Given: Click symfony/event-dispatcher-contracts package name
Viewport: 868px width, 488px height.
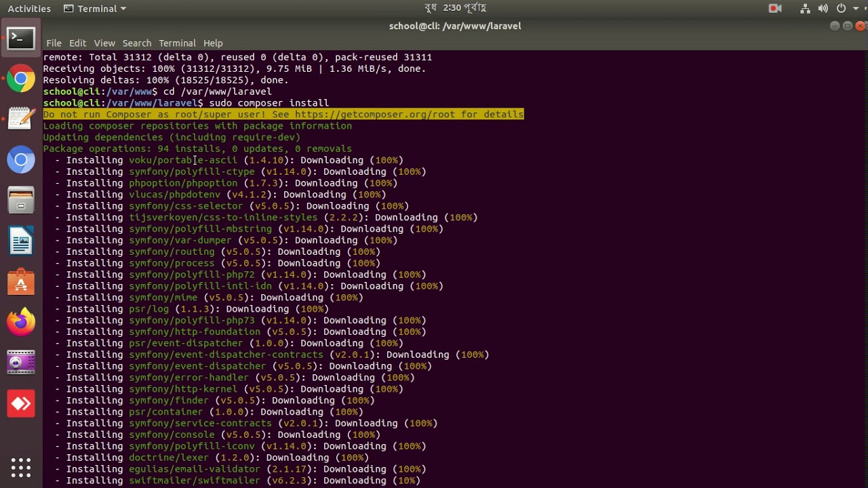Looking at the screenshot, I should point(226,354).
